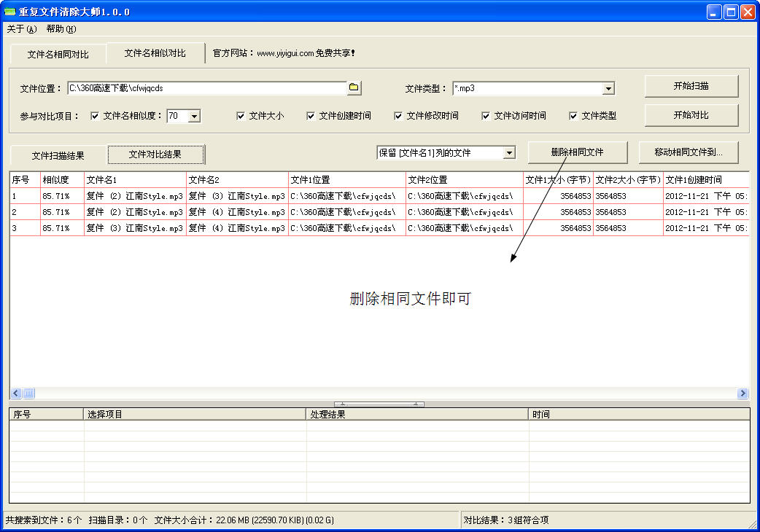Select the 文件名相似对比 tab

[155, 52]
